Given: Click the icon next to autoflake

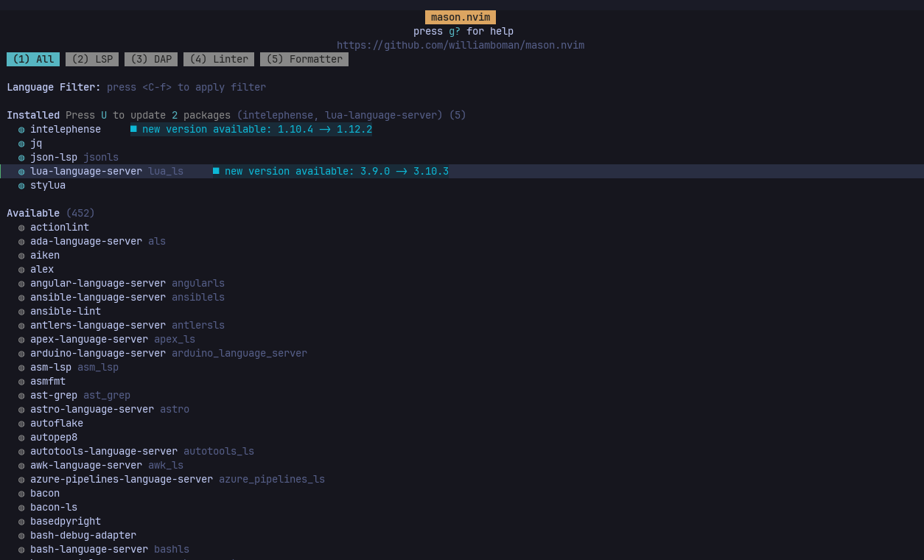Looking at the screenshot, I should click(21, 424).
